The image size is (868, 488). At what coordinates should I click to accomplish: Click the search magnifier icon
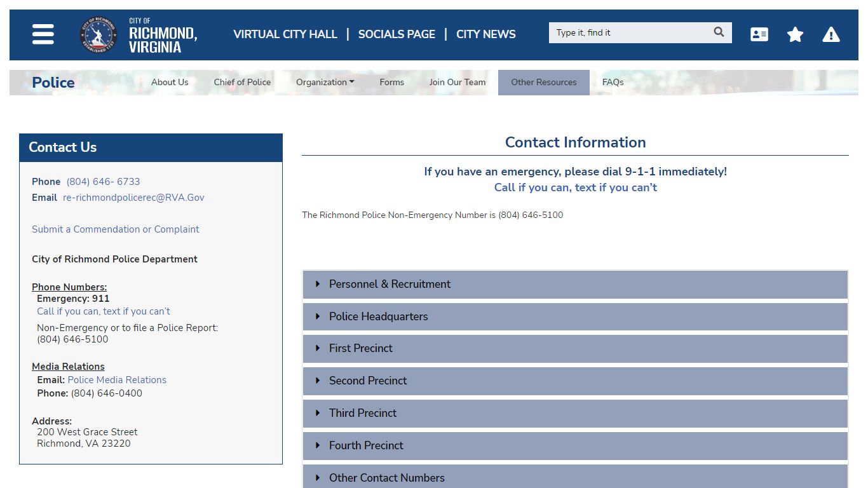point(719,32)
